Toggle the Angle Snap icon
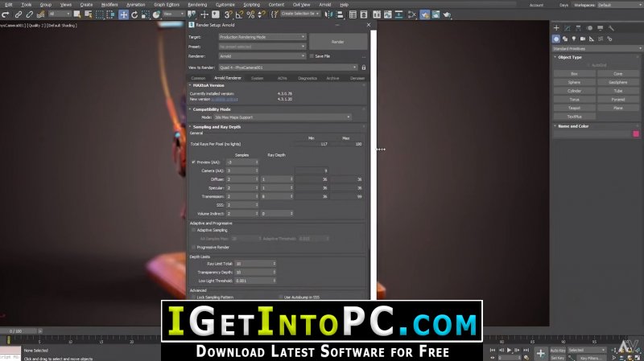The image size is (644, 361). pos(239,14)
